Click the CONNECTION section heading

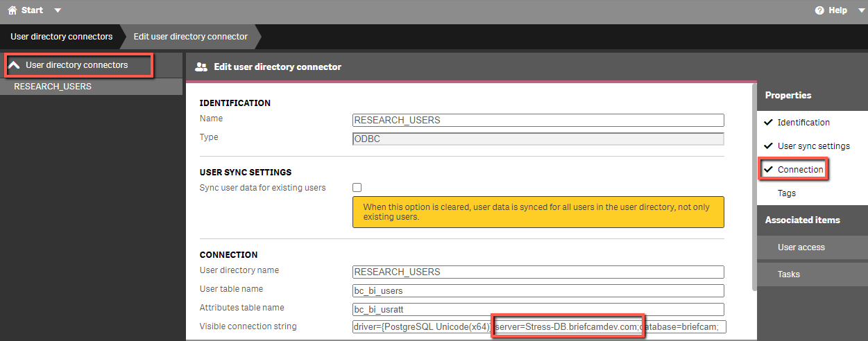coord(228,255)
